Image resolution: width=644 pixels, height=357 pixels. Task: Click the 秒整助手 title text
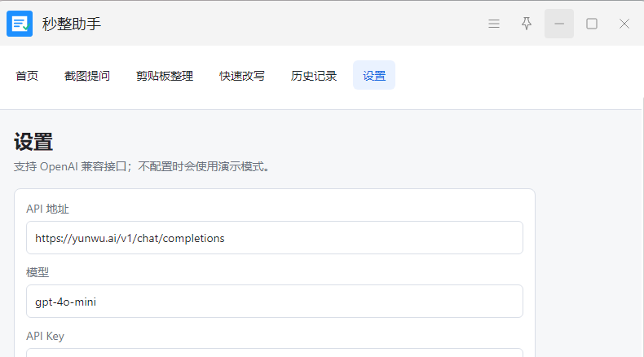coord(72,24)
